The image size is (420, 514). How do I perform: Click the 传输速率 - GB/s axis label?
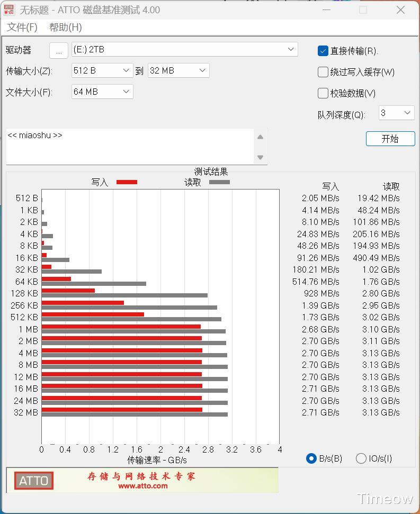coord(157,460)
